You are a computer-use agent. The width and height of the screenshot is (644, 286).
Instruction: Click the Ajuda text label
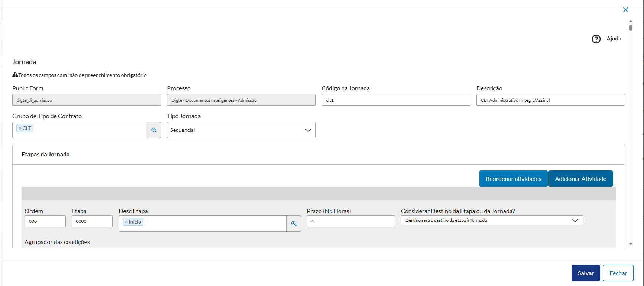(x=614, y=39)
